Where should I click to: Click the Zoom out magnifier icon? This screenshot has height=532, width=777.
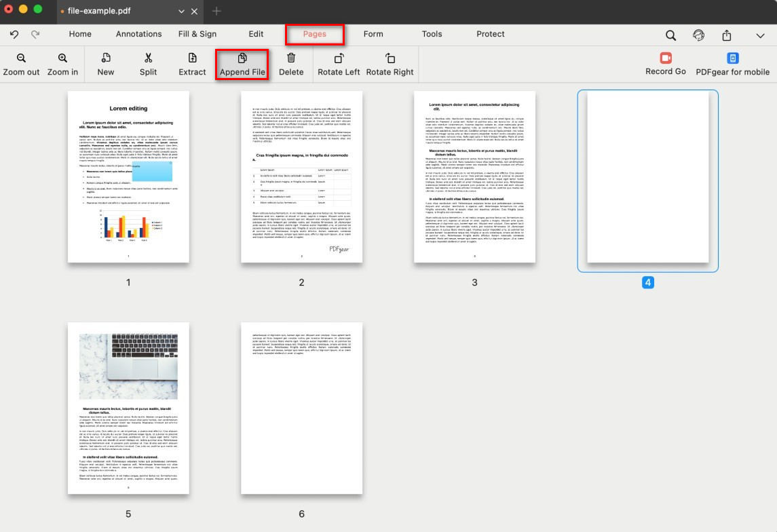coord(21,59)
